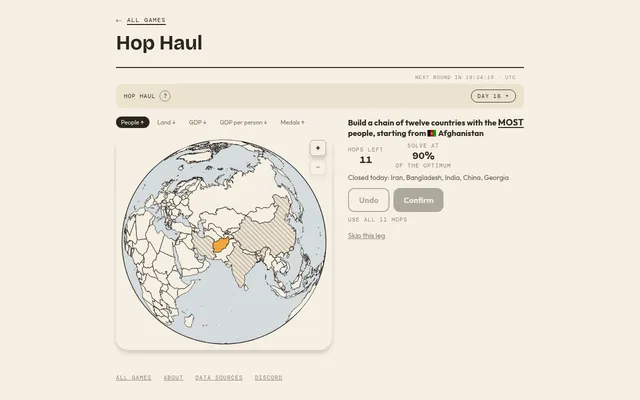Zoom out of the globe with minus button
This screenshot has height=400, width=640.
(318, 167)
